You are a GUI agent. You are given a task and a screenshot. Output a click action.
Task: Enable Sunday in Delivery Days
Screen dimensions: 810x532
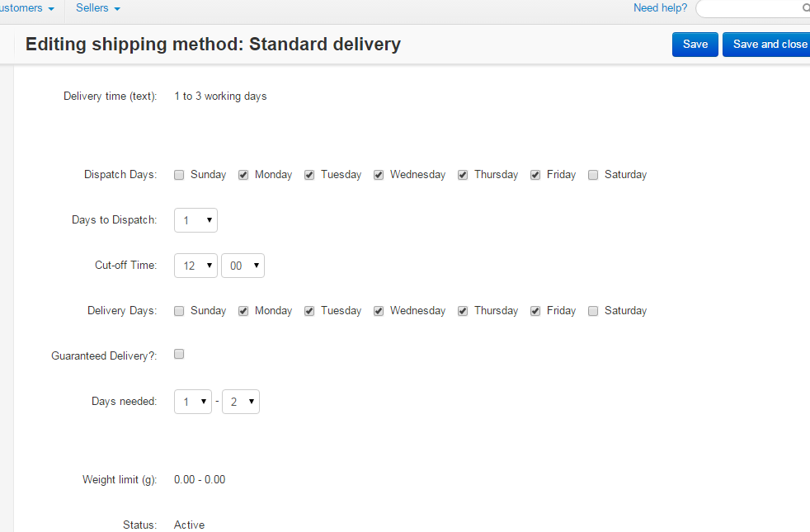click(x=179, y=311)
